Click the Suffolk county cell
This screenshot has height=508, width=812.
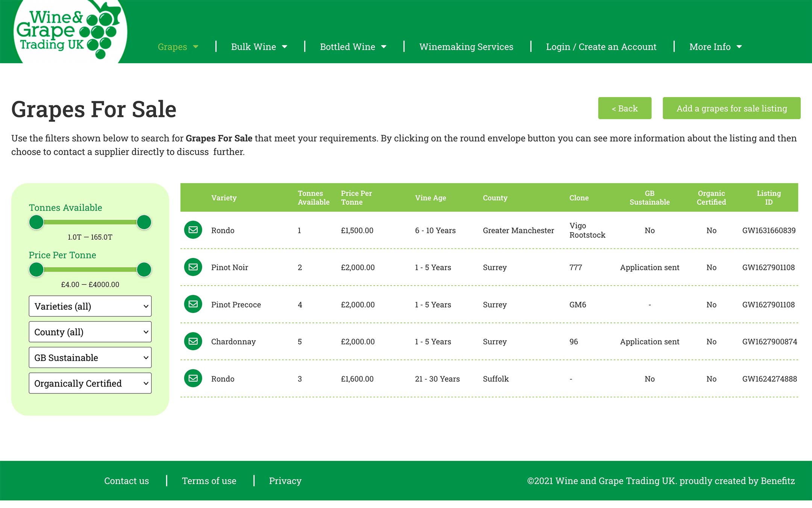click(495, 379)
